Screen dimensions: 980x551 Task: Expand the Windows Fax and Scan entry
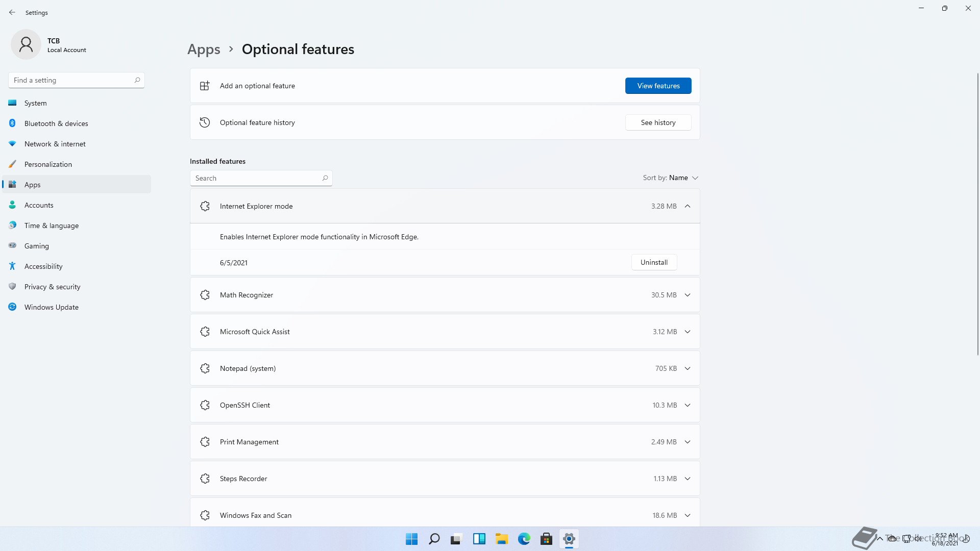coord(688,515)
